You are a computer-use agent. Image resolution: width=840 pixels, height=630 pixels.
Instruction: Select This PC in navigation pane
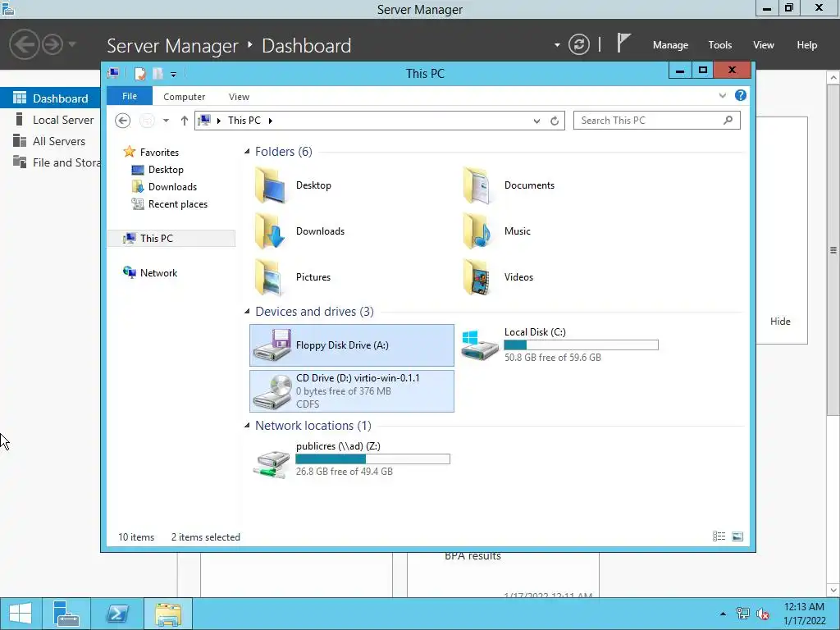(171, 239)
